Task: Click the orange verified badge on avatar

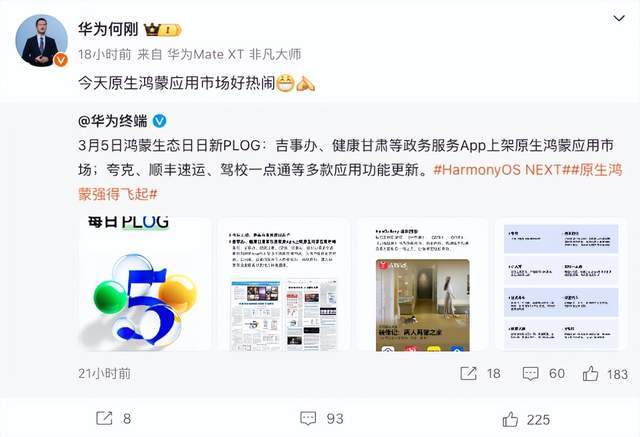Action: tap(61, 60)
